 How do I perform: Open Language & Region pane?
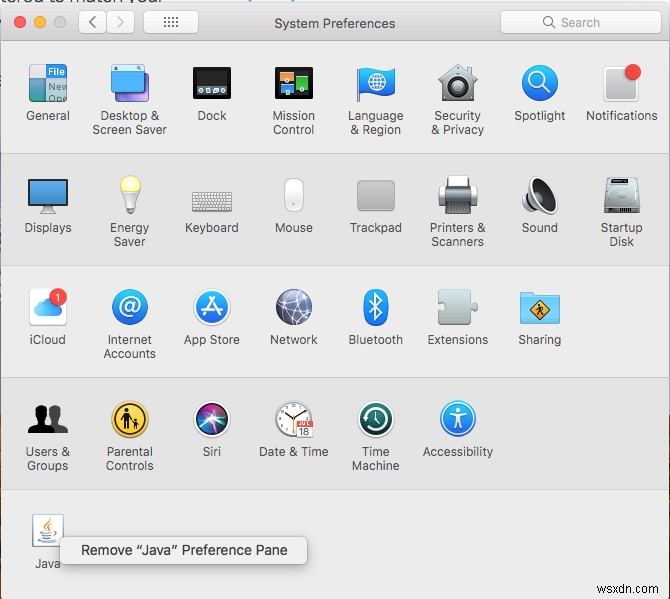[x=376, y=83]
